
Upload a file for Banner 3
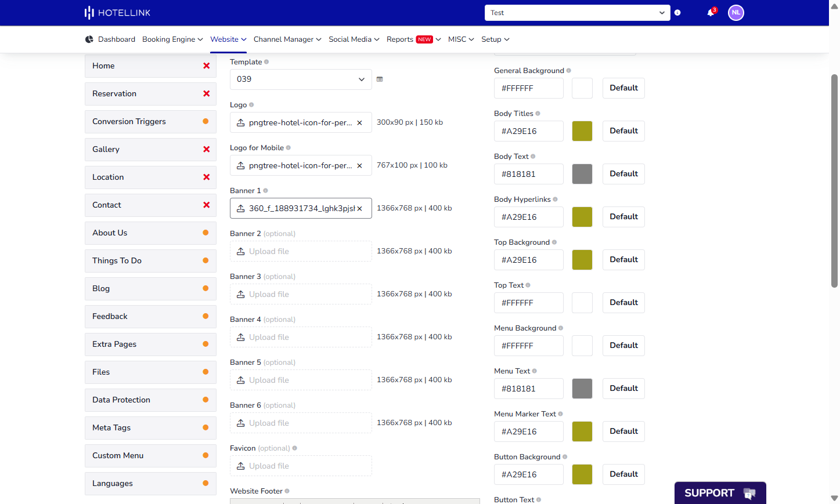tap(301, 295)
